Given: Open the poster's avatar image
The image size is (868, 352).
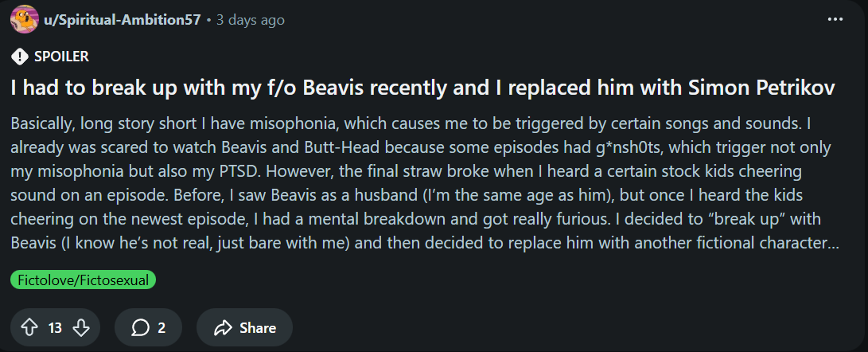Looking at the screenshot, I should (23, 20).
